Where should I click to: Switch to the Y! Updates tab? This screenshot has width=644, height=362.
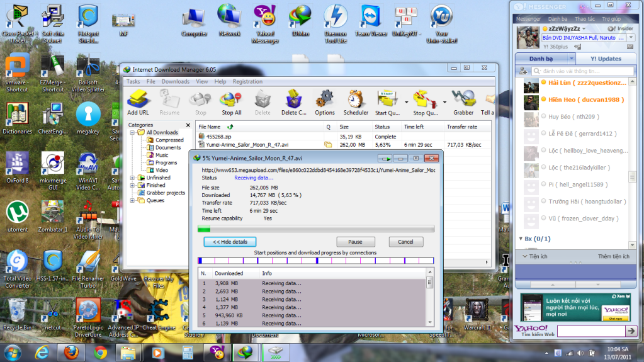(x=606, y=59)
